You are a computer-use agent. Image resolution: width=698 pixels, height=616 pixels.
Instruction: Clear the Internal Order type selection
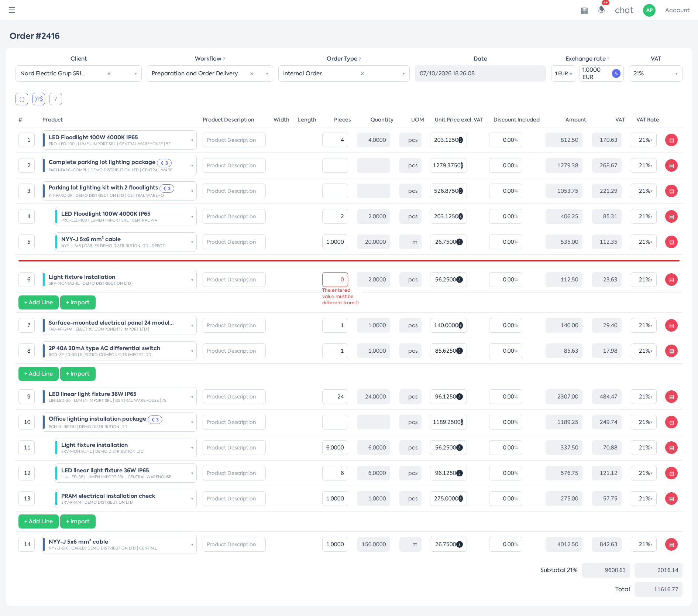click(362, 73)
